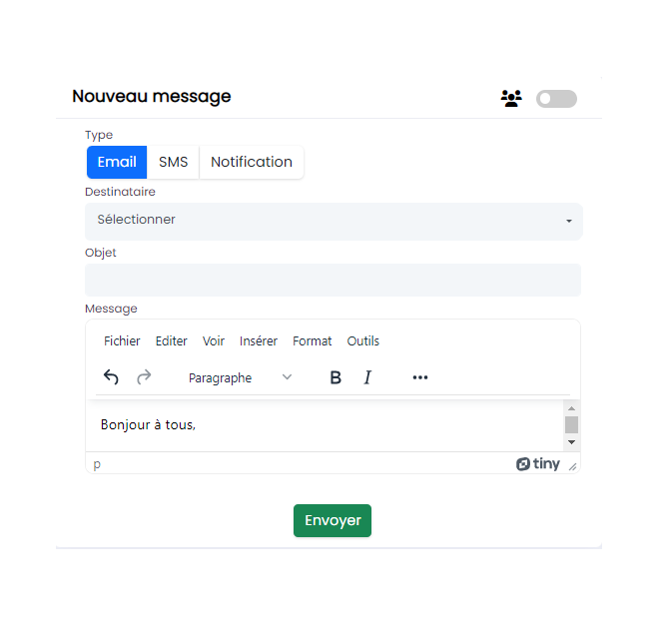672x643 pixels.
Task: Select the Email message type
Action: tap(117, 162)
